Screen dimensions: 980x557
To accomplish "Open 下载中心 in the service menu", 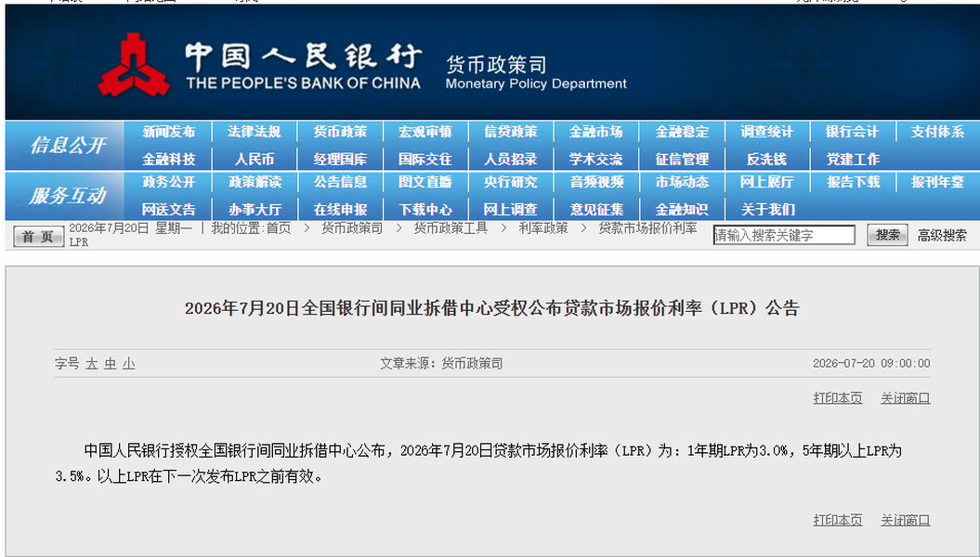I will pos(425,209).
